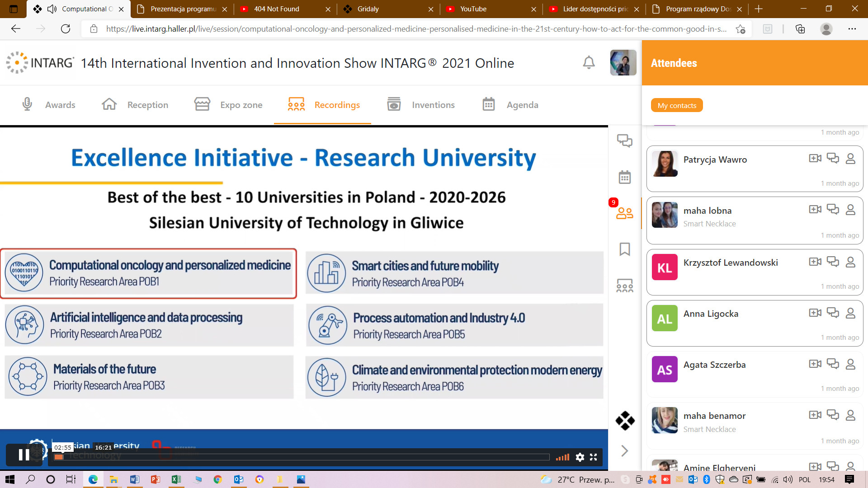
Task: Chat with Patrycja Wawro
Action: pyautogui.click(x=833, y=158)
